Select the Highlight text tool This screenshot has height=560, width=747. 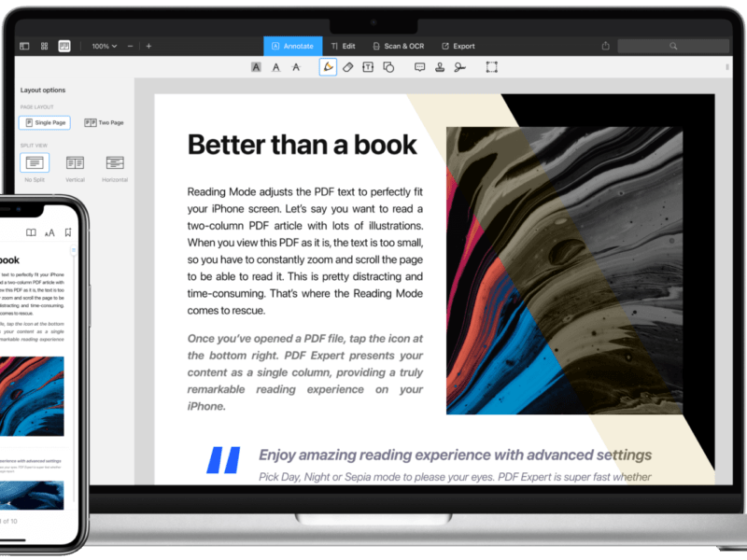point(256,67)
